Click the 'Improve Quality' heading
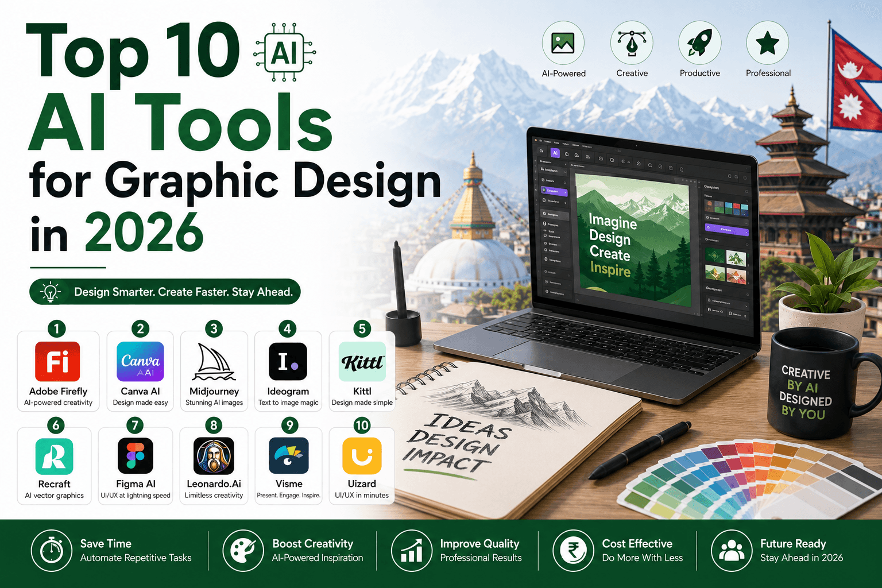Screen dimensions: 882x588 479,544
